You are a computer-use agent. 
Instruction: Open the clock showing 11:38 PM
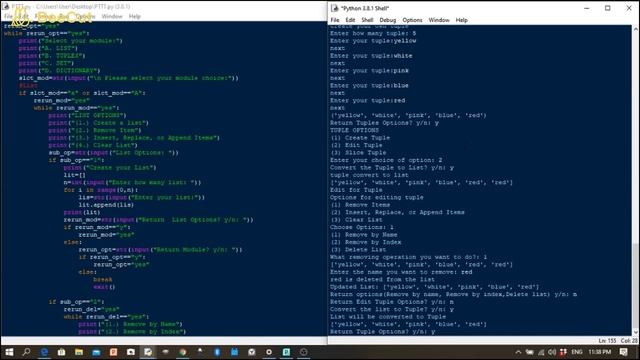tap(600, 352)
